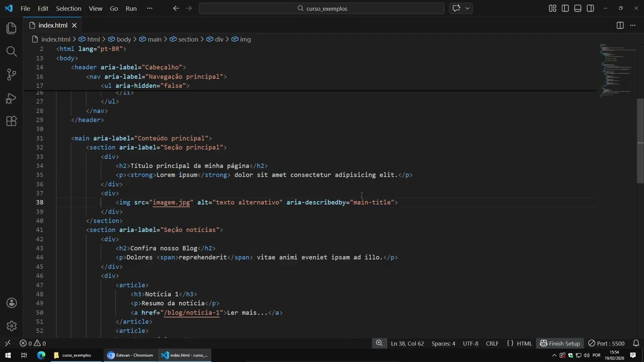Change line ending via CRLF

492,343
